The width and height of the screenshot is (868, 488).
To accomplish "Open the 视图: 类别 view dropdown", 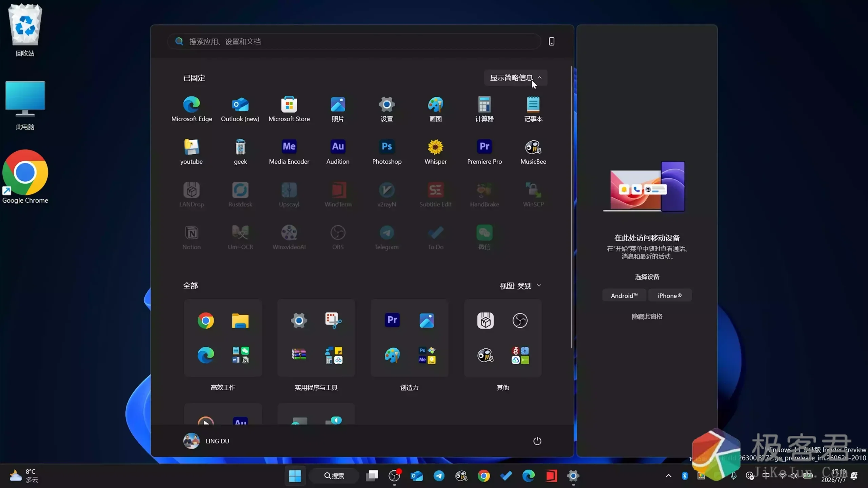I will pyautogui.click(x=520, y=286).
